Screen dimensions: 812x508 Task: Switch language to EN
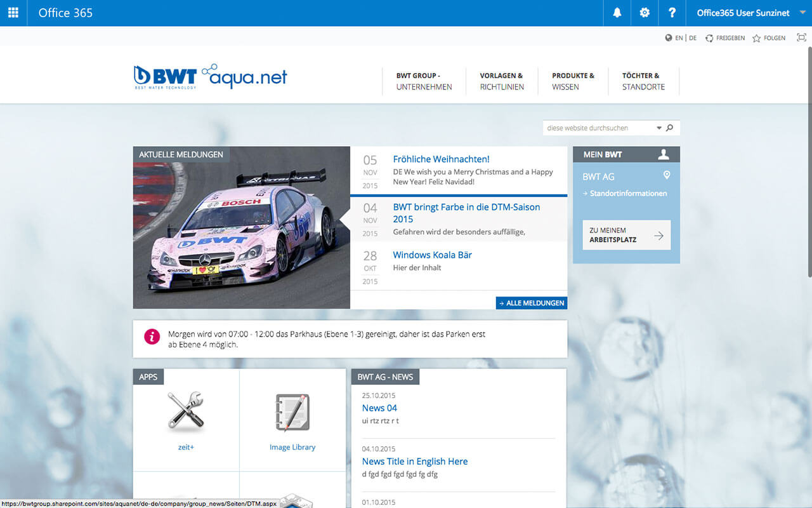(x=679, y=38)
